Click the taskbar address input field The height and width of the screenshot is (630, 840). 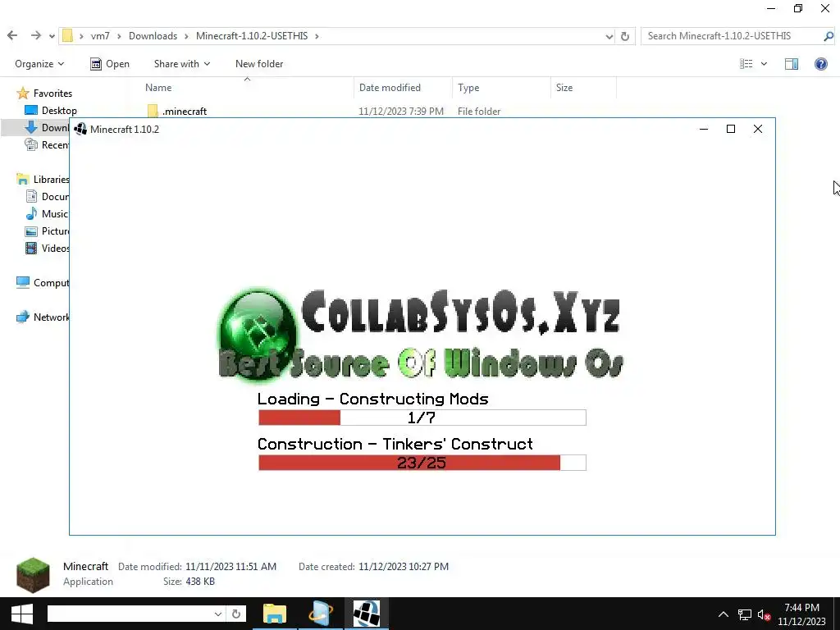pyautogui.click(x=129, y=614)
